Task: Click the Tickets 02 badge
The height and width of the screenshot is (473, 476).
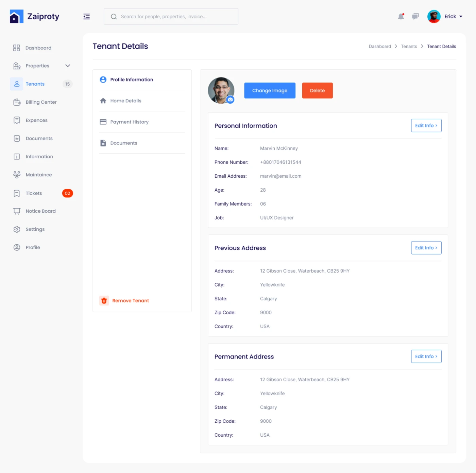Action: coord(67,193)
